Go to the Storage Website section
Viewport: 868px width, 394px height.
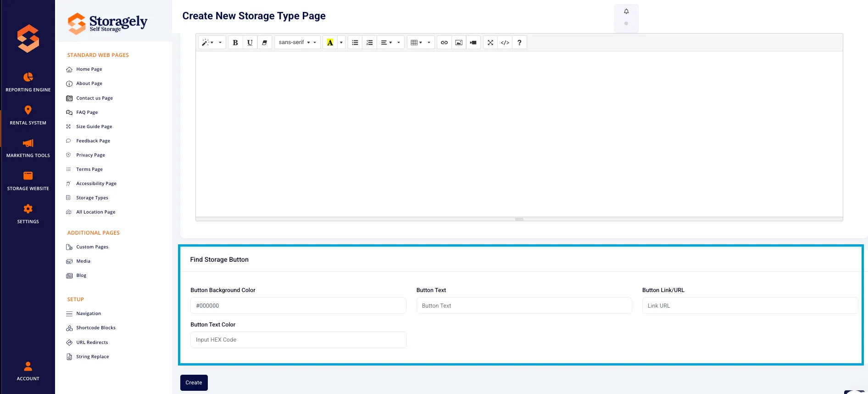[28, 181]
